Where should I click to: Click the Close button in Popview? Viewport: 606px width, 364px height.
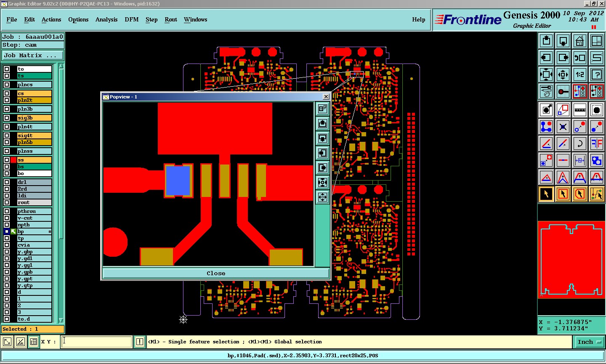[x=216, y=273]
